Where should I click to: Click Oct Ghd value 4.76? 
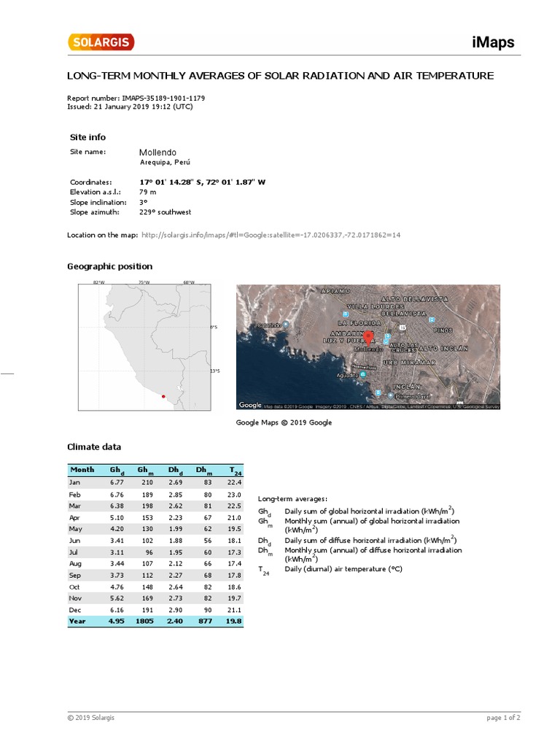pyautogui.click(x=117, y=587)
